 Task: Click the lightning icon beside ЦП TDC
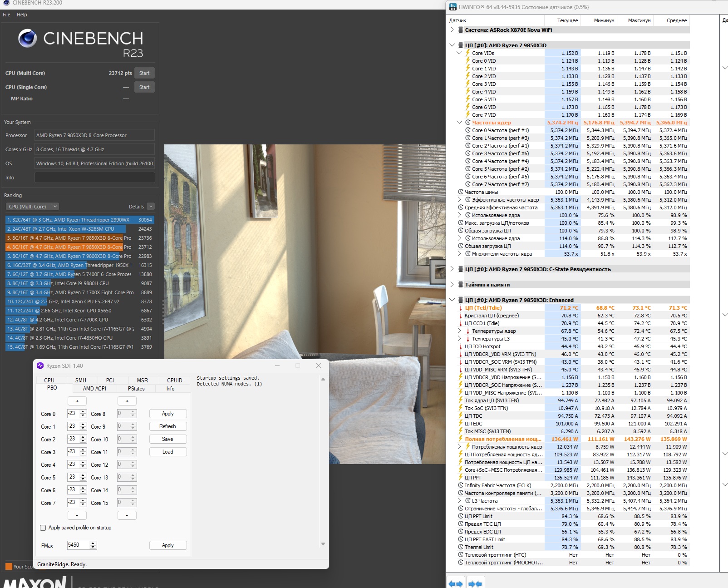[x=461, y=416]
